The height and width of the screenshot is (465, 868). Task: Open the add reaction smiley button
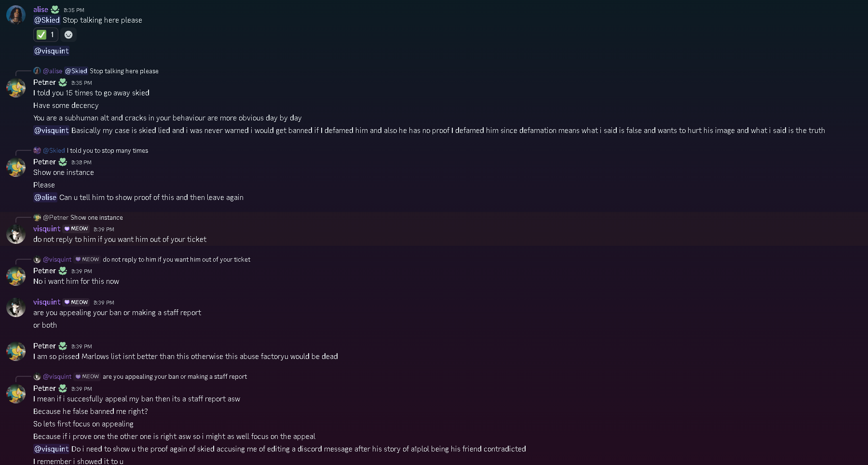pos(68,35)
